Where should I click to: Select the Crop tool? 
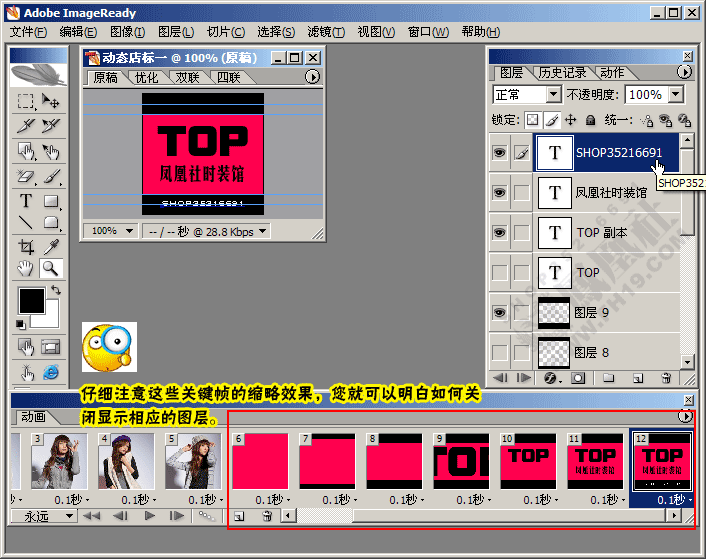click(x=26, y=247)
